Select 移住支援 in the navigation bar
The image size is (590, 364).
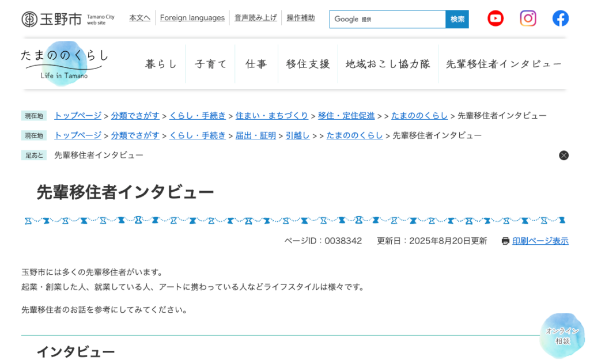[x=307, y=64]
